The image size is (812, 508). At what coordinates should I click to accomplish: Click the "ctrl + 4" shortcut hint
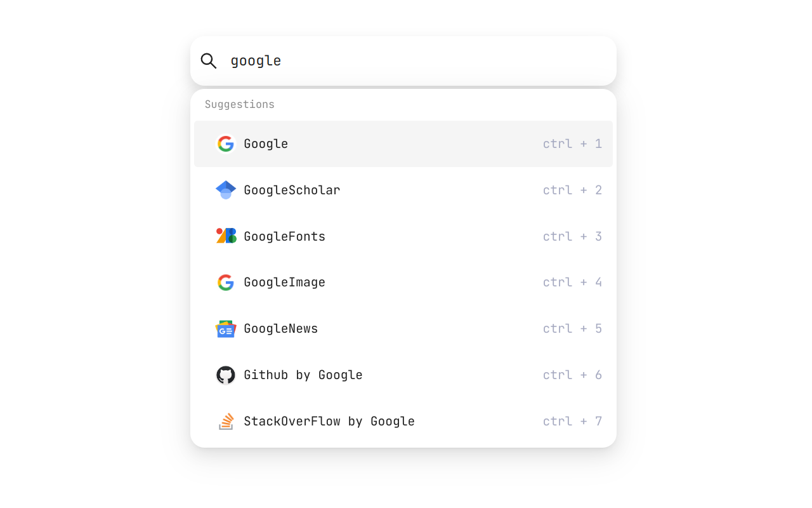click(572, 283)
